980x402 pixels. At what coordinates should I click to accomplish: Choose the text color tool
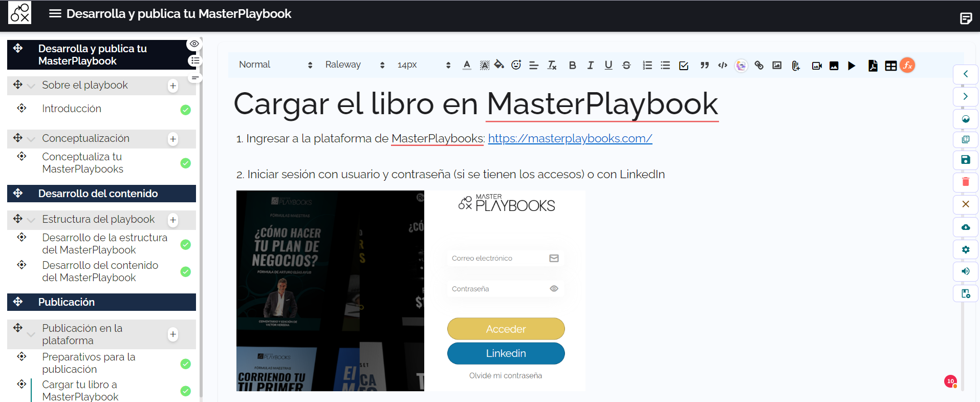coord(467,65)
